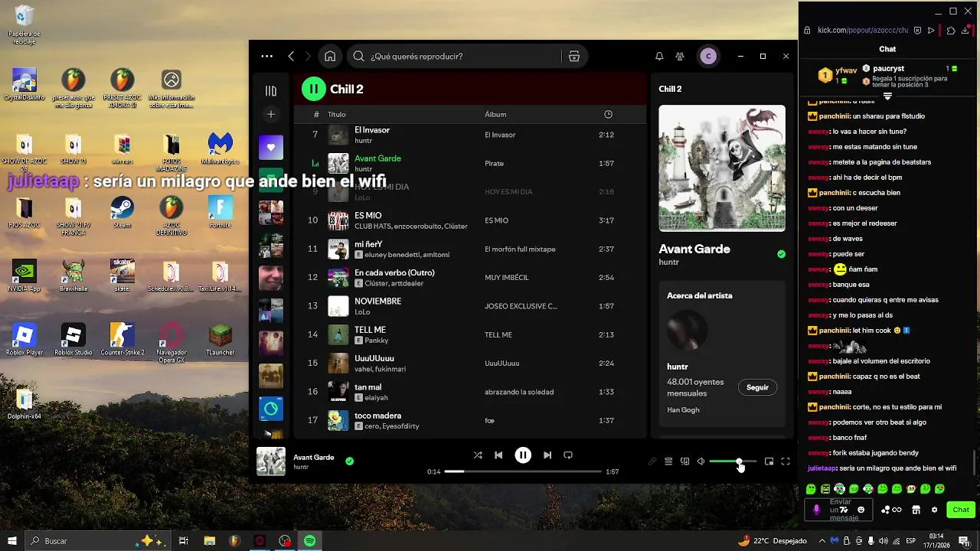Sort by Álbum column header
Image resolution: width=980 pixels, height=551 pixels.
pos(495,114)
